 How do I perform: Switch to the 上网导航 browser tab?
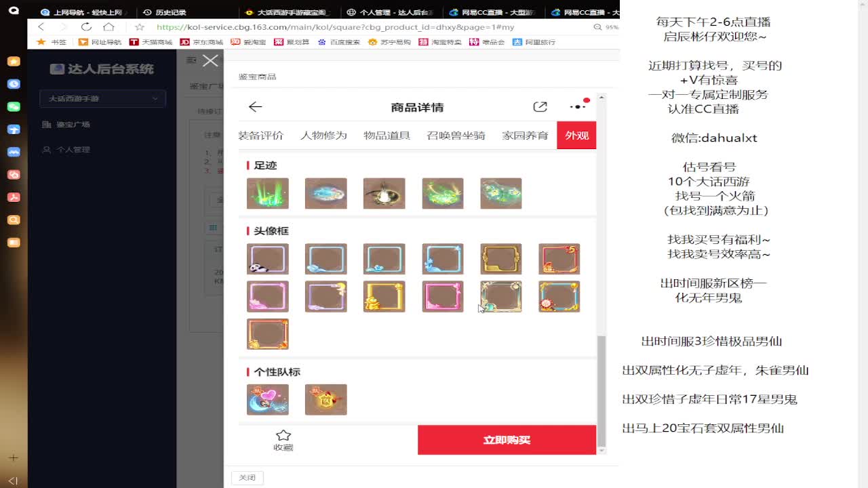click(x=85, y=12)
